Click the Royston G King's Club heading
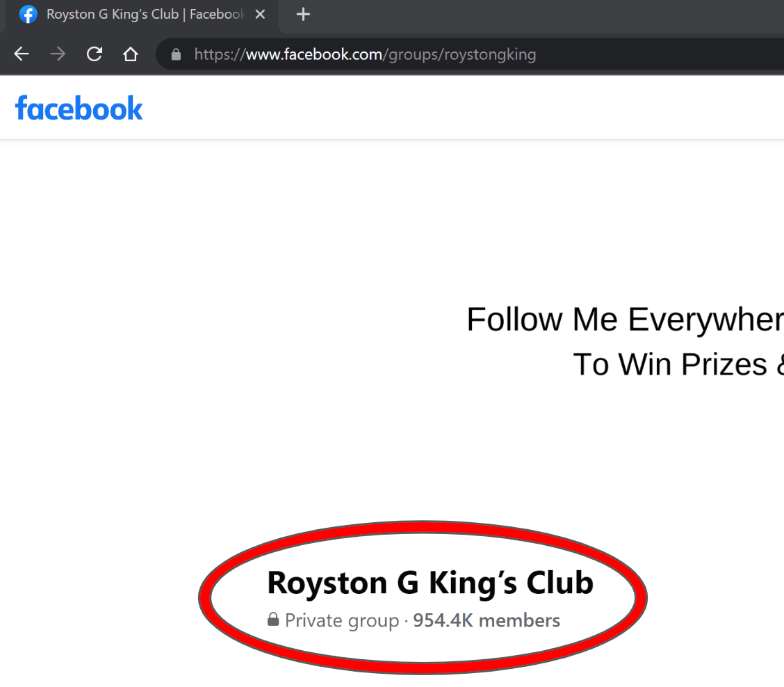The width and height of the screenshot is (784, 687). click(430, 583)
